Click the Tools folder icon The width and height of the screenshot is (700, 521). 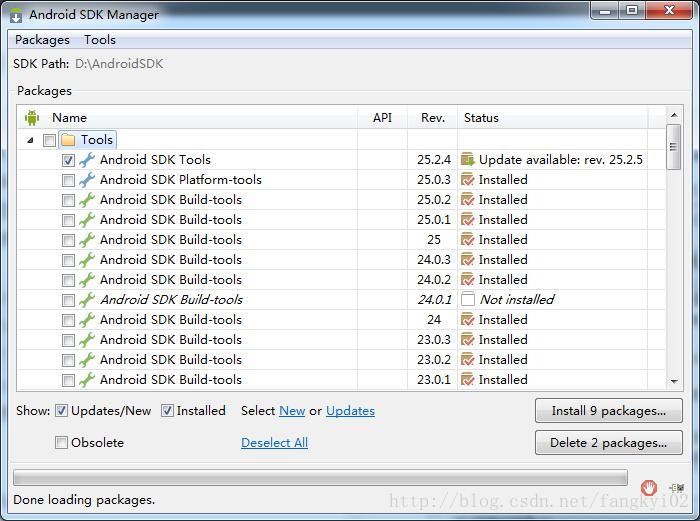(68, 140)
